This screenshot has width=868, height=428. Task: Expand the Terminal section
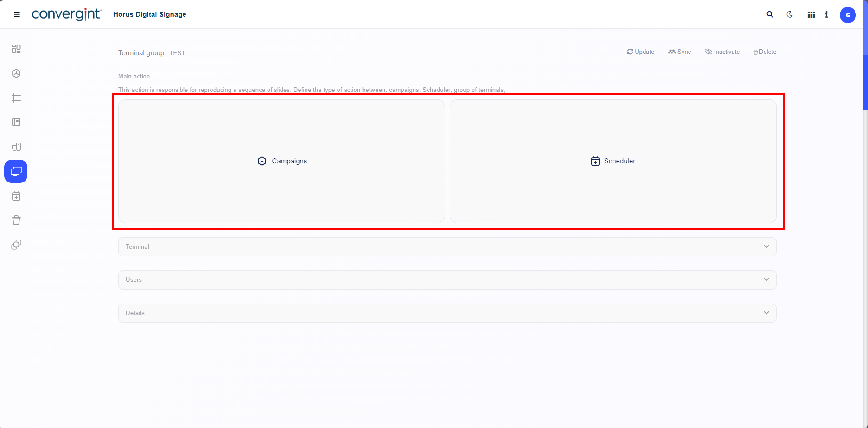pyautogui.click(x=447, y=247)
